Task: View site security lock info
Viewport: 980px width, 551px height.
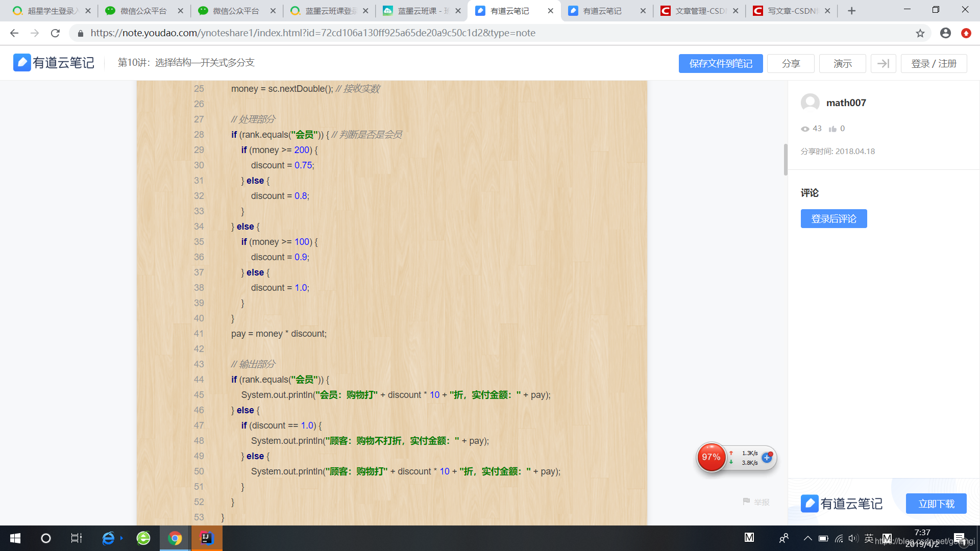Action: click(x=80, y=33)
